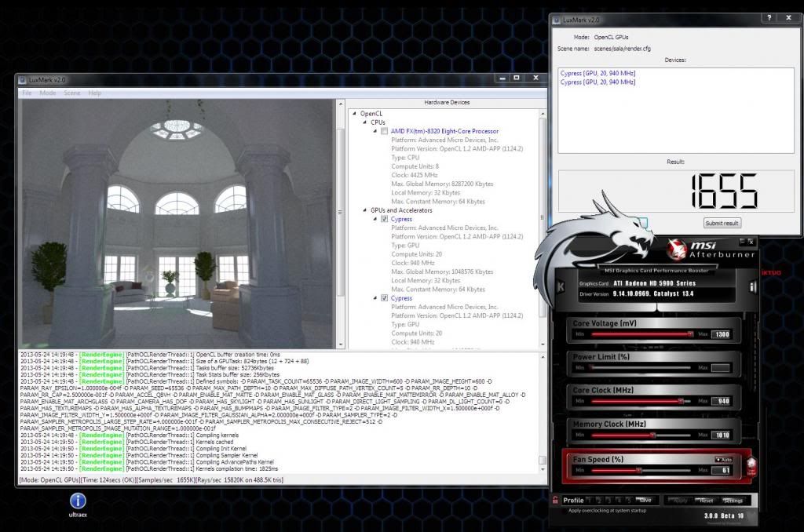This screenshot has height=532, width=804.
Task: Collapse the GPUs and Accelerators node
Action: pos(364,210)
